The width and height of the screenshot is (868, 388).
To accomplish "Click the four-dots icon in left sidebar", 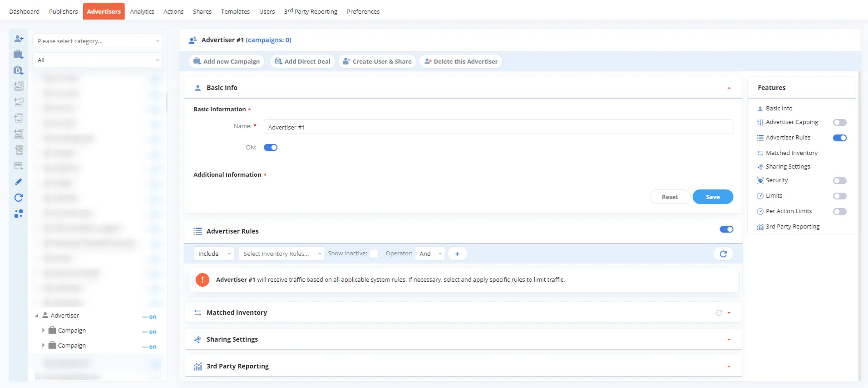I will point(19,214).
